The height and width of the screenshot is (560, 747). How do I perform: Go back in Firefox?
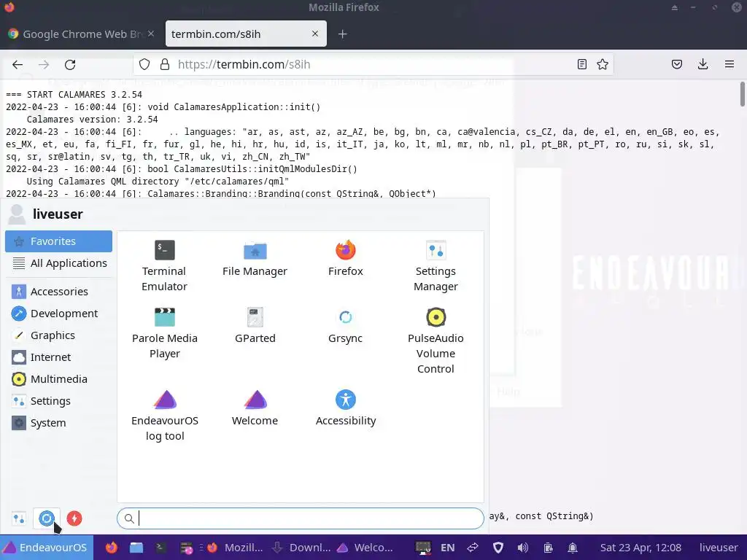click(x=18, y=65)
